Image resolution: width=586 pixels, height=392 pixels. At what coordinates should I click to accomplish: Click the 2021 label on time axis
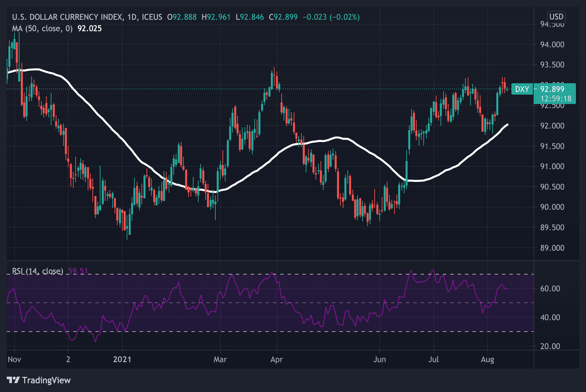(123, 359)
